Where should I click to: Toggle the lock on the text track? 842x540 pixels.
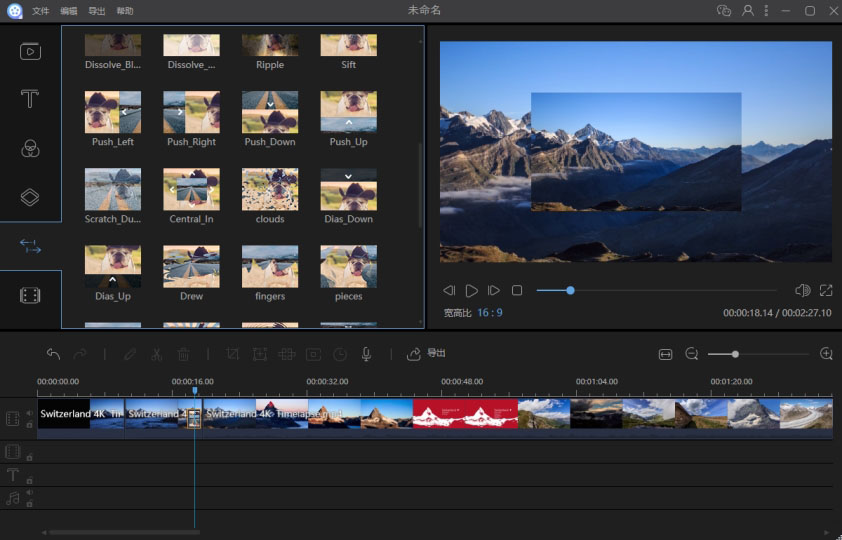[x=28, y=480]
